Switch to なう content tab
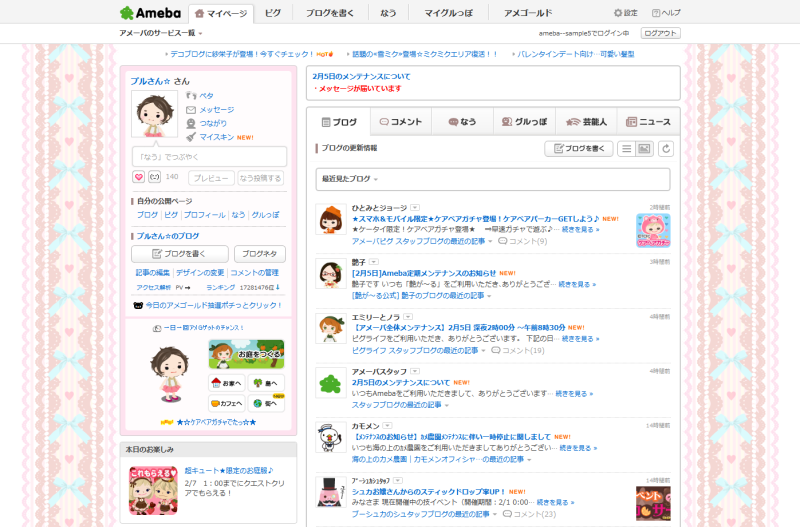This screenshot has height=527, width=800. point(462,122)
